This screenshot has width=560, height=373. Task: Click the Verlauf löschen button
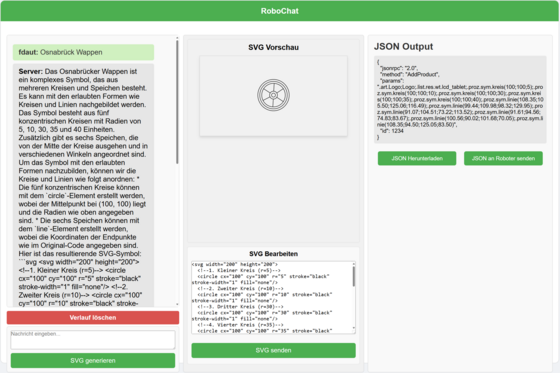[x=93, y=317]
